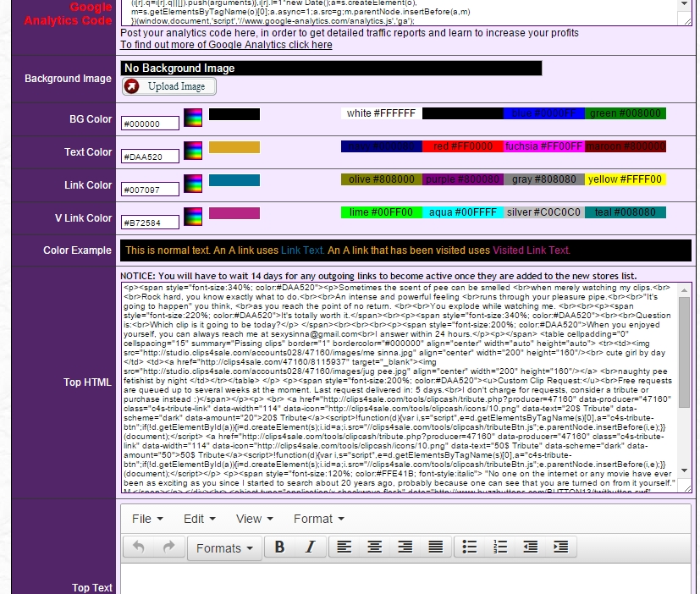Align text right in editor

[x=405, y=547]
